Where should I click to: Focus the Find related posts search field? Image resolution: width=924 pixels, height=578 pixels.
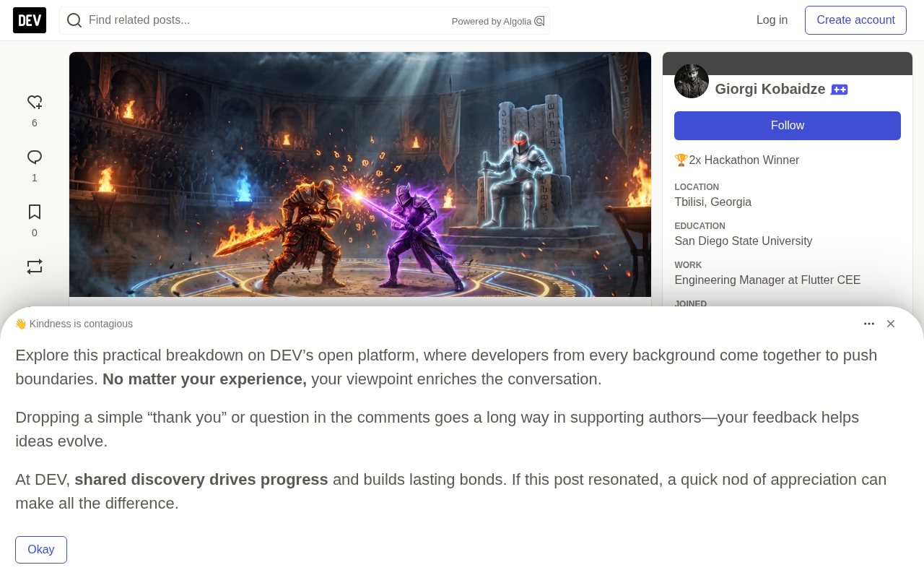point(305,20)
